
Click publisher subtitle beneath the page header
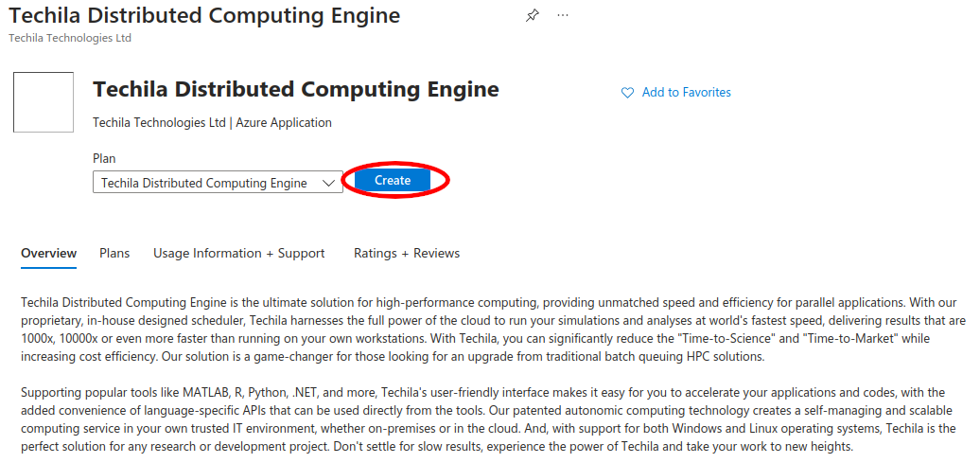tap(70, 38)
